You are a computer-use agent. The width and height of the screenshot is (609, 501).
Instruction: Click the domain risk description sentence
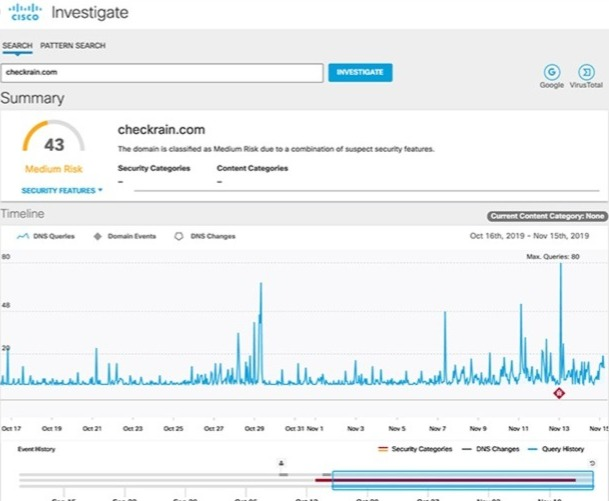click(276, 149)
